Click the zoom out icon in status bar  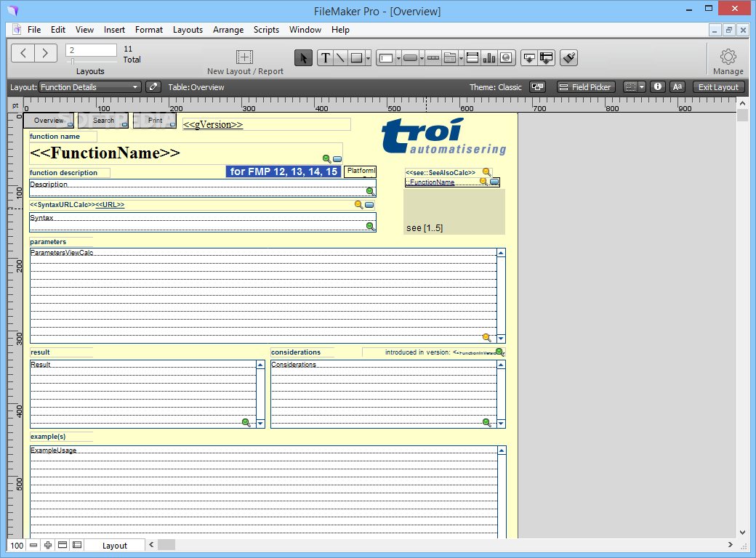(33, 545)
